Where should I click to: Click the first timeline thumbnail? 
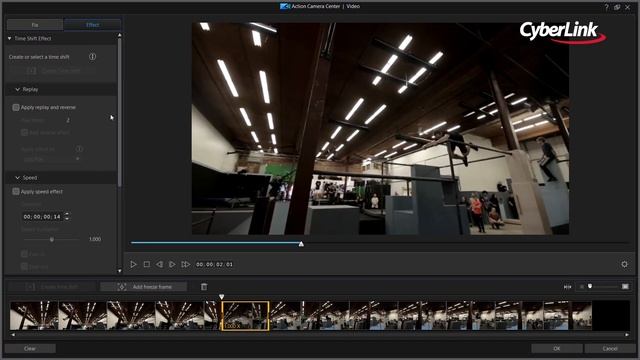click(34, 316)
